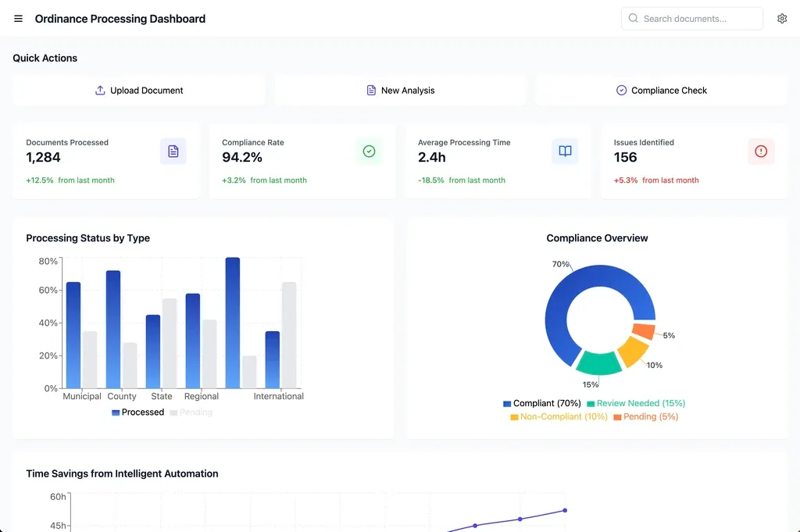800x532 pixels.
Task: Click the Issues Identified alert icon
Action: click(x=761, y=152)
